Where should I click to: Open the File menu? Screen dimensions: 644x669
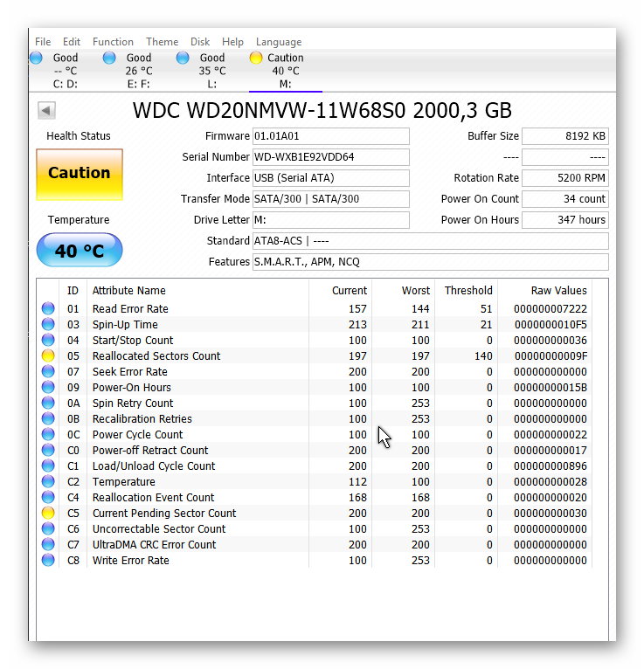43,42
